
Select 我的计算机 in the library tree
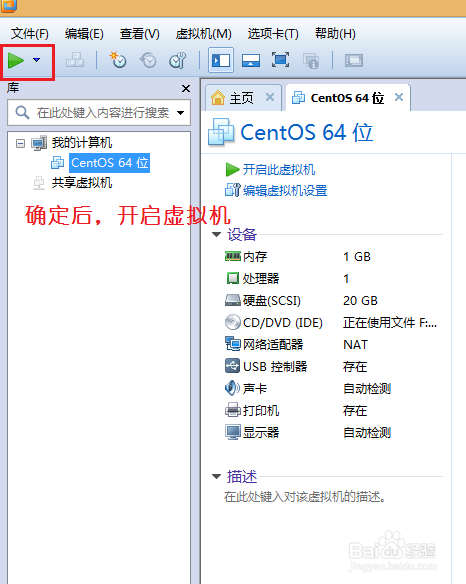pos(82,143)
